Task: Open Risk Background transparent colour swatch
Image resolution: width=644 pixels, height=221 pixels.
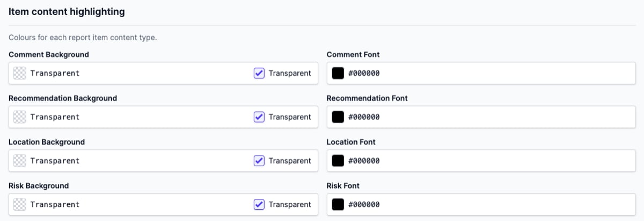Action: tap(20, 204)
